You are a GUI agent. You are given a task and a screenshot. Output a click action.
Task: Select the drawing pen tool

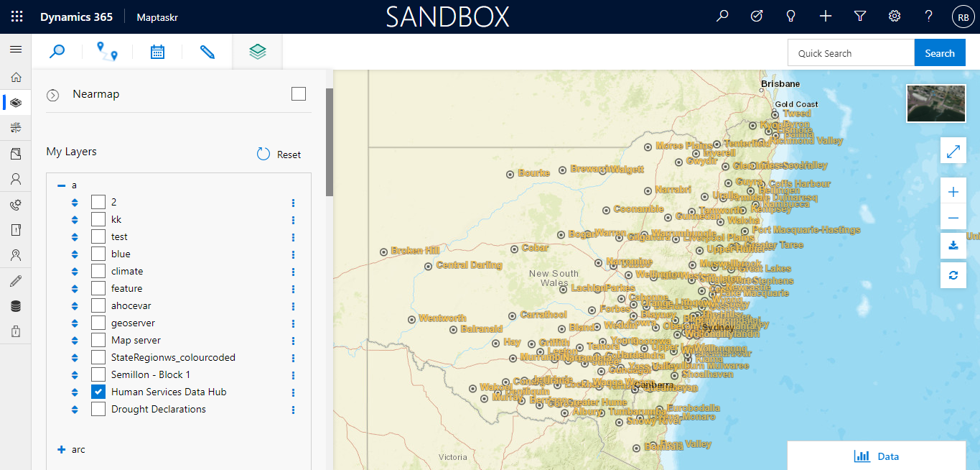(x=207, y=51)
